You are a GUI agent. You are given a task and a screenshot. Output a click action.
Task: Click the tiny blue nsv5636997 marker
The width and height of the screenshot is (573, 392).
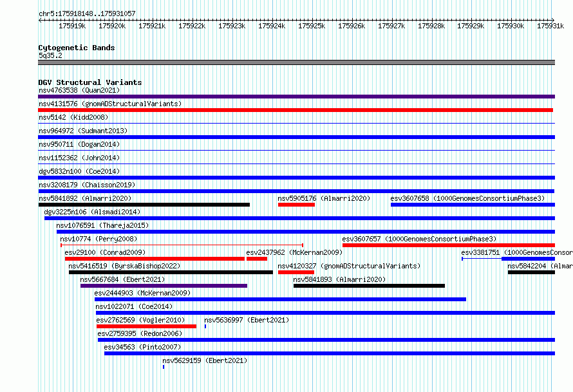[x=205, y=326]
